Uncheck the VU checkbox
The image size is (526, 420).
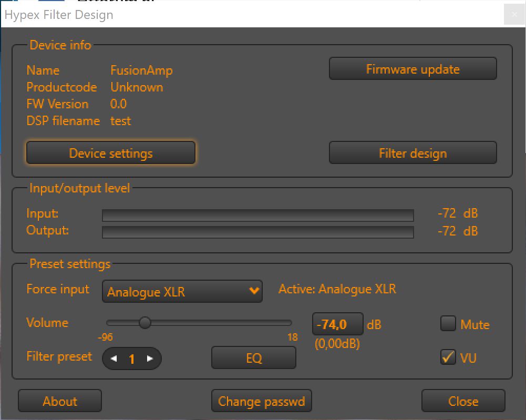448,357
